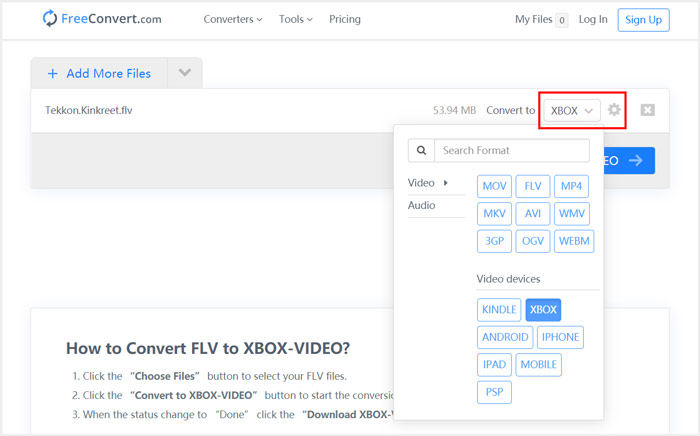
Task: Click the 53.94 MB file size
Action: 454,110
